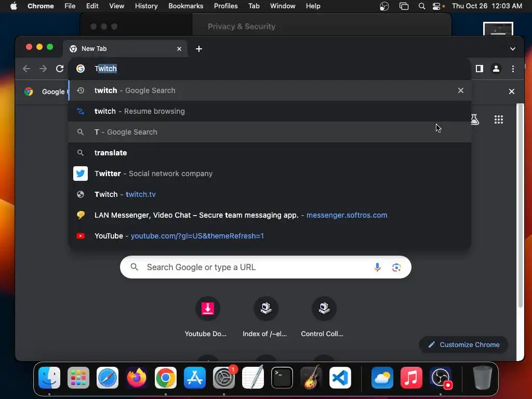The height and width of the screenshot is (399, 532).
Task: Open the Tab menu in menu bar
Action: (254, 6)
